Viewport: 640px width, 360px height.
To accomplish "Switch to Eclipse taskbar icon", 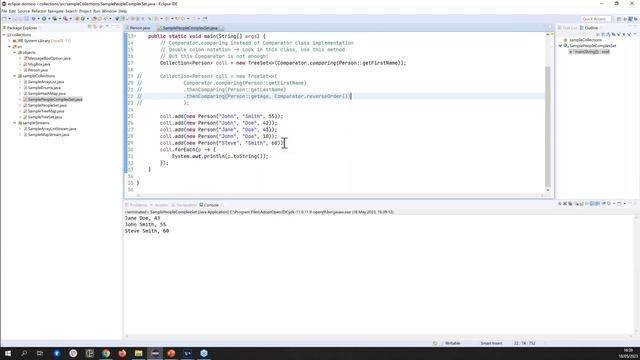I will (x=155, y=353).
